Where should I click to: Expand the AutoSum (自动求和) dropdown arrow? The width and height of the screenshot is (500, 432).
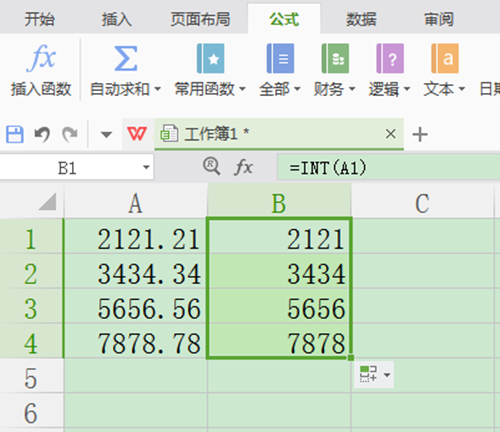158,89
